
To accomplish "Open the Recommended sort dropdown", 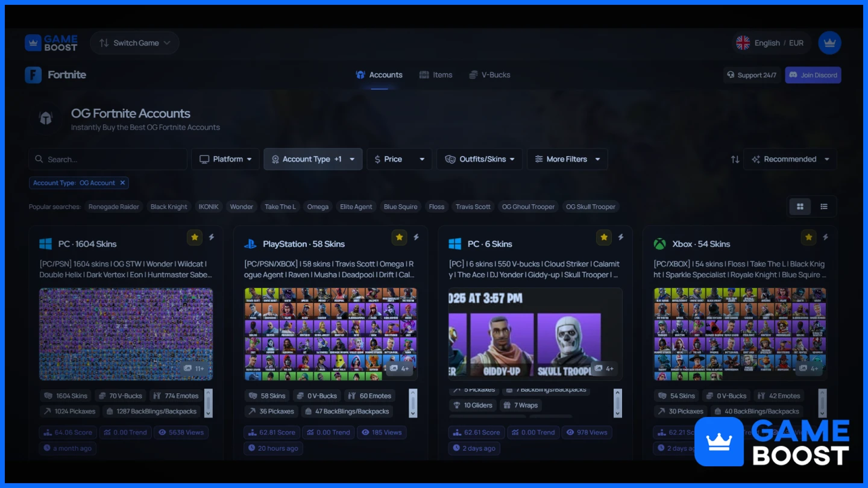I will pyautogui.click(x=790, y=159).
